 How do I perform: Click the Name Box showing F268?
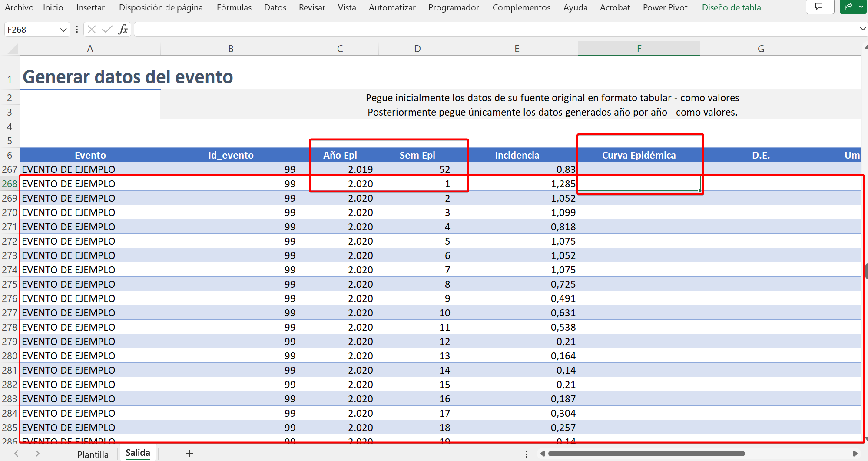tap(31, 30)
